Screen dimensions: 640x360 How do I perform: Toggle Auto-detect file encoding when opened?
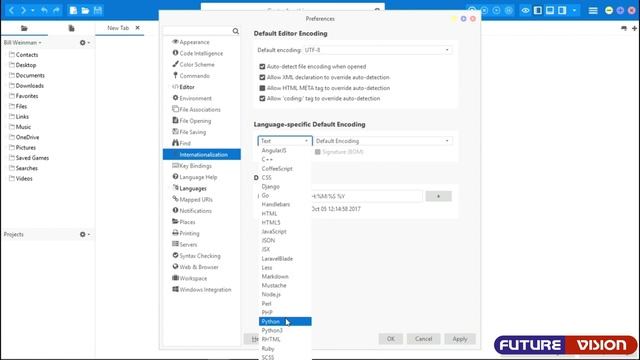(262, 67)
